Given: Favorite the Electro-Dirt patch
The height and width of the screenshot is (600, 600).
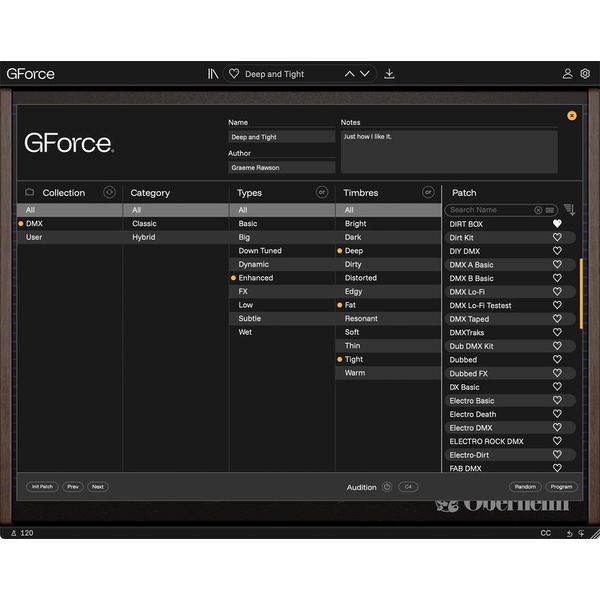Looking at the screenshot, I should (557, 455).
